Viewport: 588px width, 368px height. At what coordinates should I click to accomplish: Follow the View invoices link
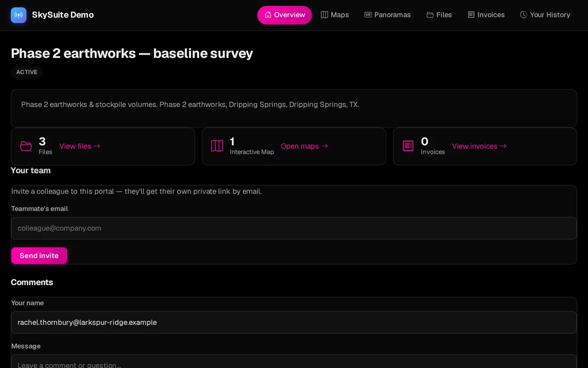pyautogui.click(x=480, y=146)
